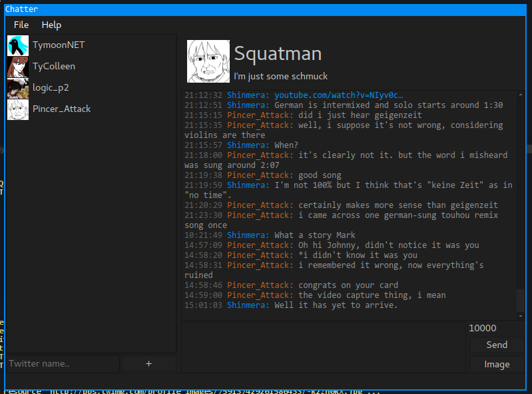Image resolution: width=532 pixels, height=394 pixels.
Task: Click logic_p2's avatar icon
Action: coord(17,88)
